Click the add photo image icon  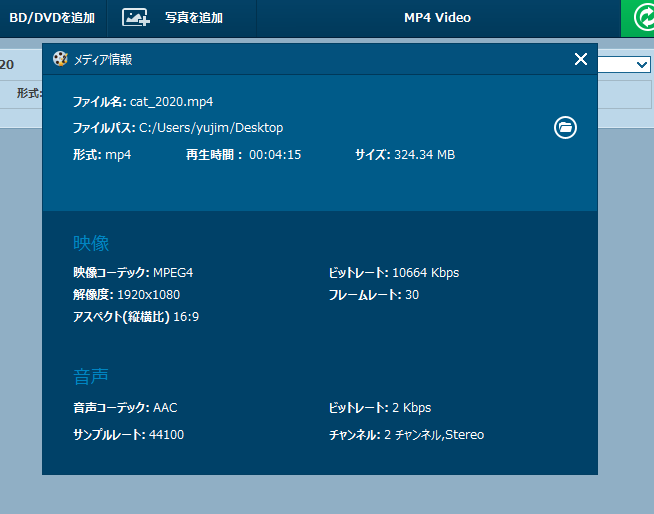pos(136,18)
